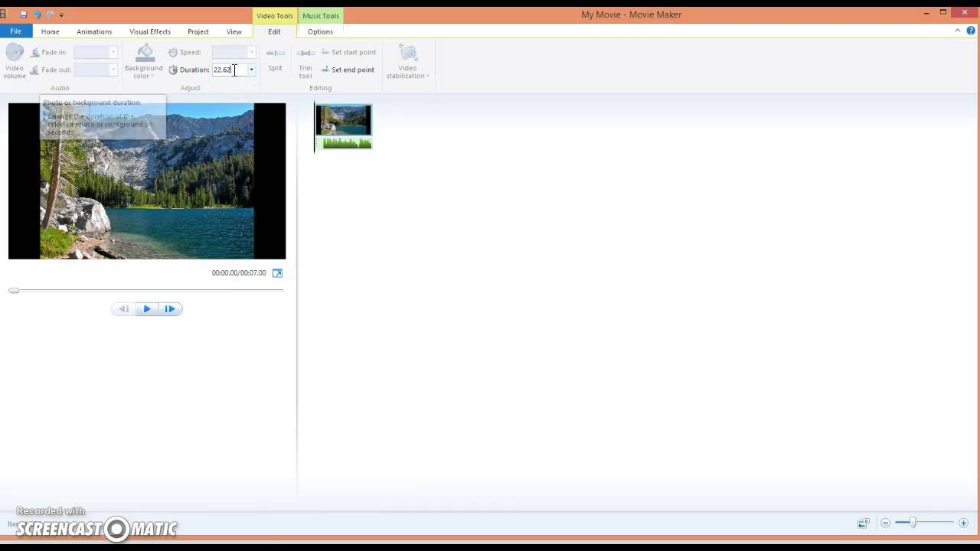Viewport: 980px width, 551px height.
Task: Open the Fade out dropdown
Action: coord(113,70)
